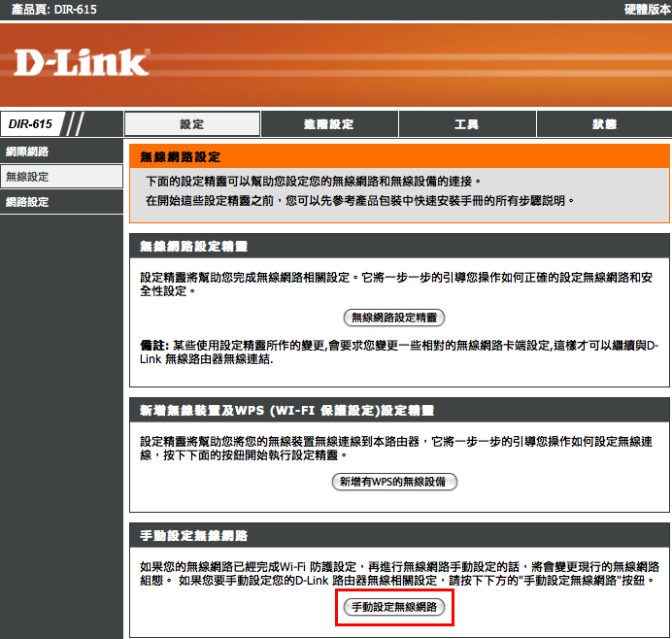Click the 硬體版本 text at top right
Viewport: 672px width, 639px height.
pos(648,10)
